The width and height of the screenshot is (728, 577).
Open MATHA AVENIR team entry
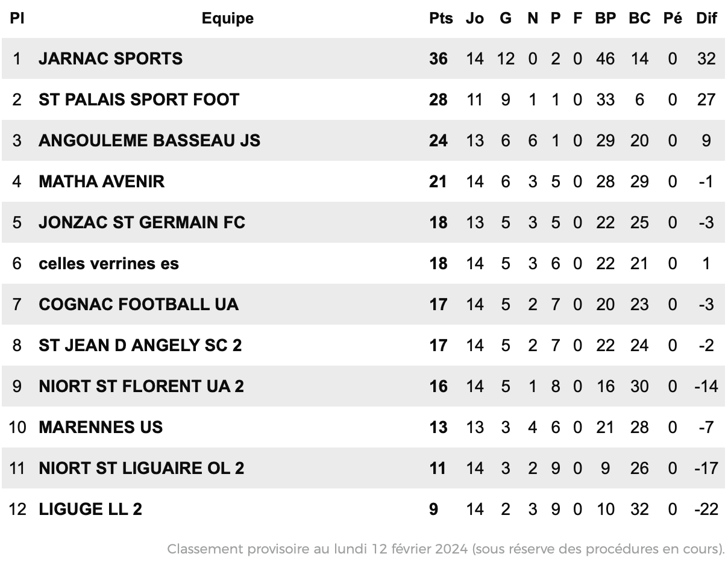[101, 181]
